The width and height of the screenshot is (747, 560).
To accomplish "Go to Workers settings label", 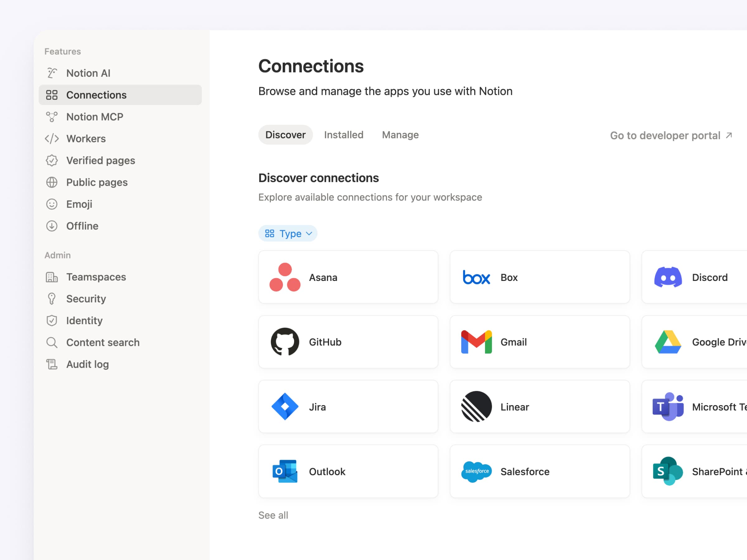I will (x=86, y=139).
